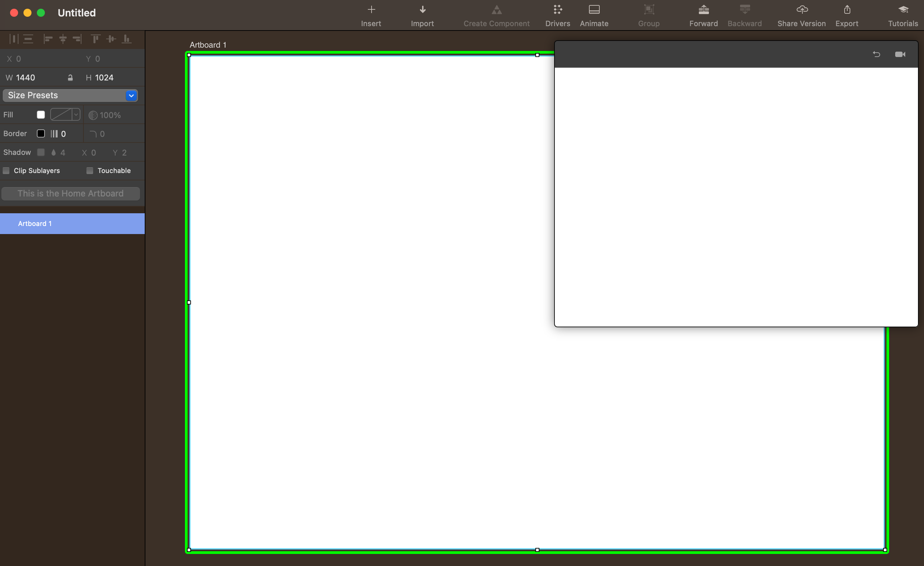
Task: Click Share Version cloud icon
Action: tap(802, 9)
